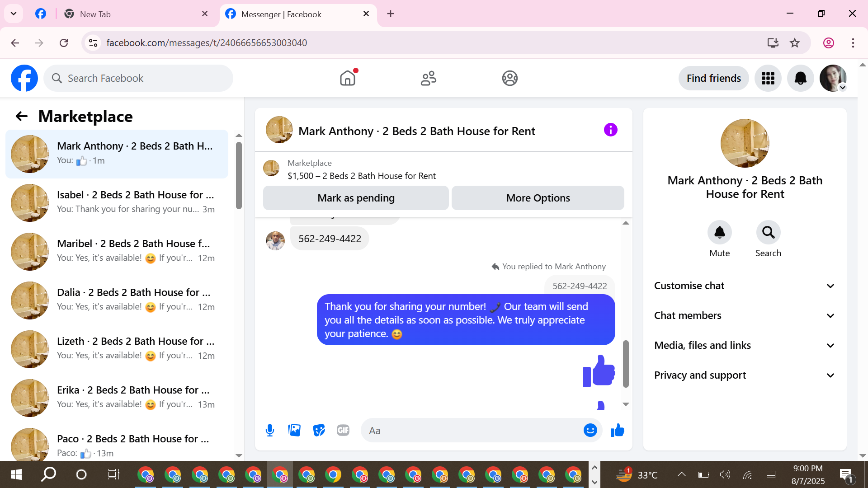Switch to Messenger | Facebook tab
The height and width of the screenshot is (488, 868).
pos(298,14)
